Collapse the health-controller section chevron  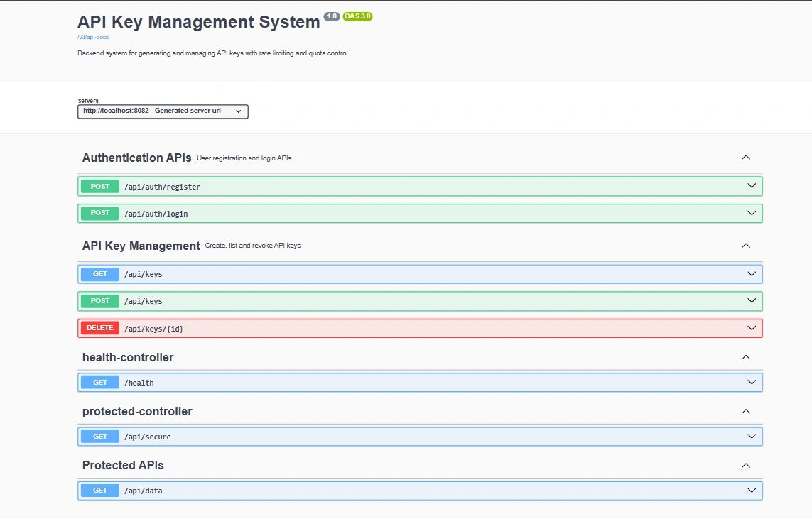[x=746, y=357]
